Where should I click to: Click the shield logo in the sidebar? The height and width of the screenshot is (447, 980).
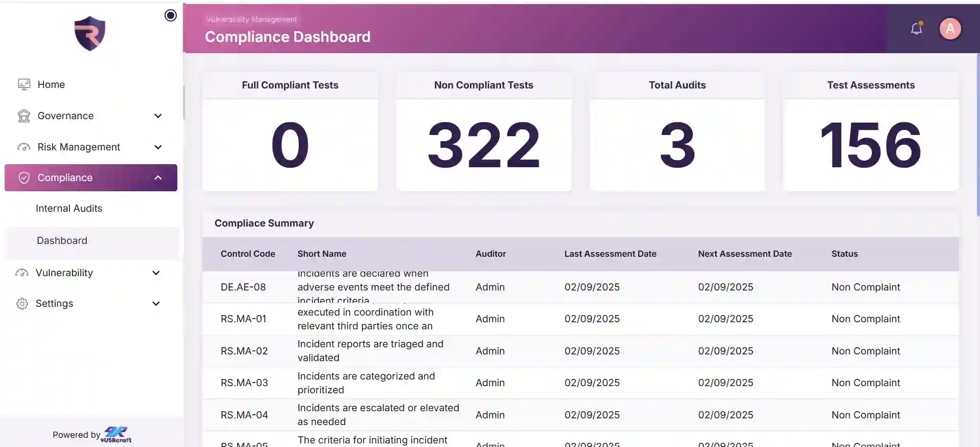(90, 34)
